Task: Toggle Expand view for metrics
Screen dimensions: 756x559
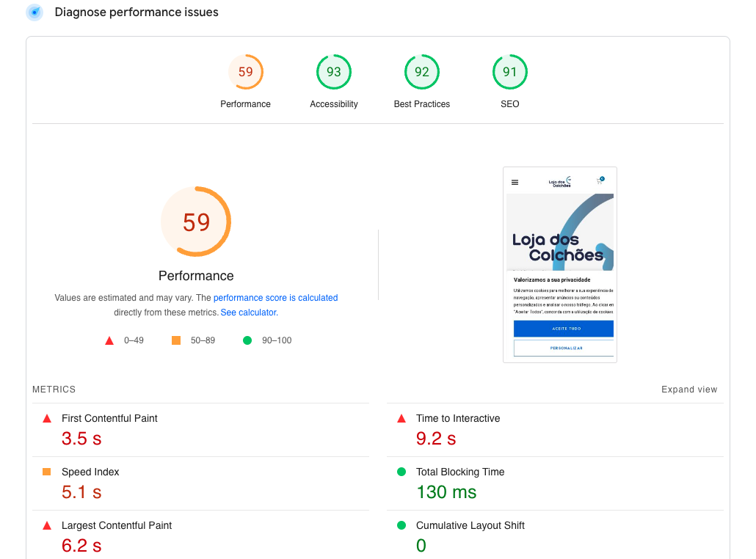Action: [688, 390]
